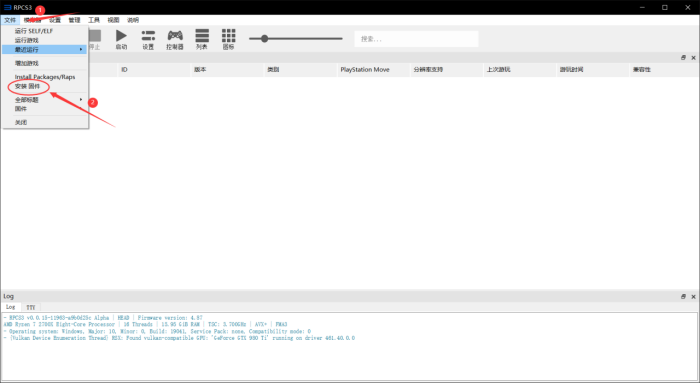700x383 pixels.
Task: Open the 说明 (Help) menu
Action: tap(133, 20)
